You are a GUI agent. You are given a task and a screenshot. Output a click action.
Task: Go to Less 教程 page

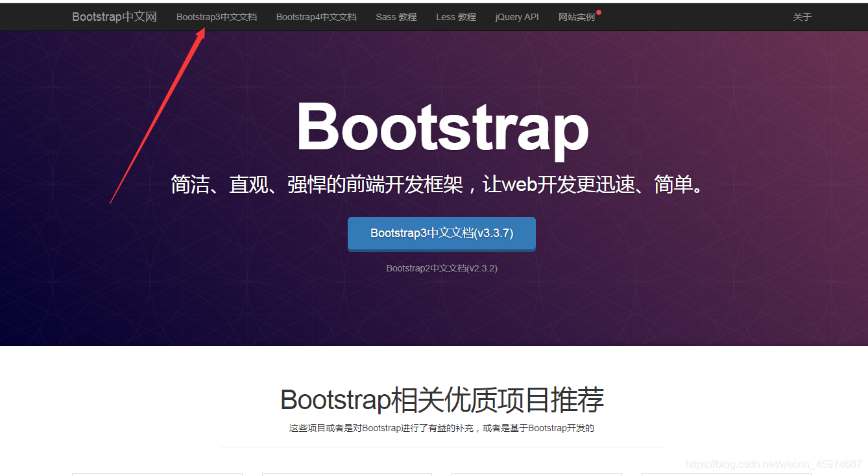pyautogui.click(x=456, y=17)
